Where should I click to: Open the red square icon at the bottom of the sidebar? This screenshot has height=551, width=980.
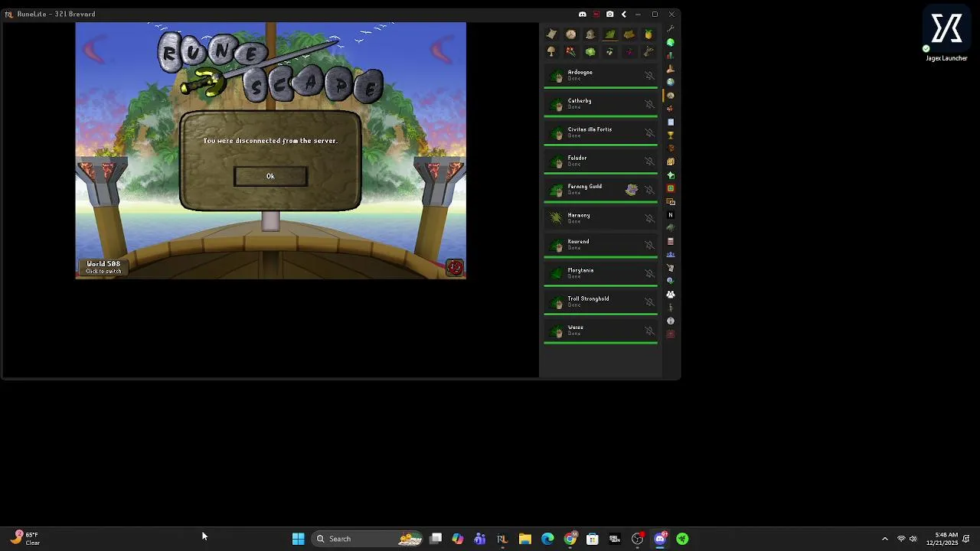point(671,334)
